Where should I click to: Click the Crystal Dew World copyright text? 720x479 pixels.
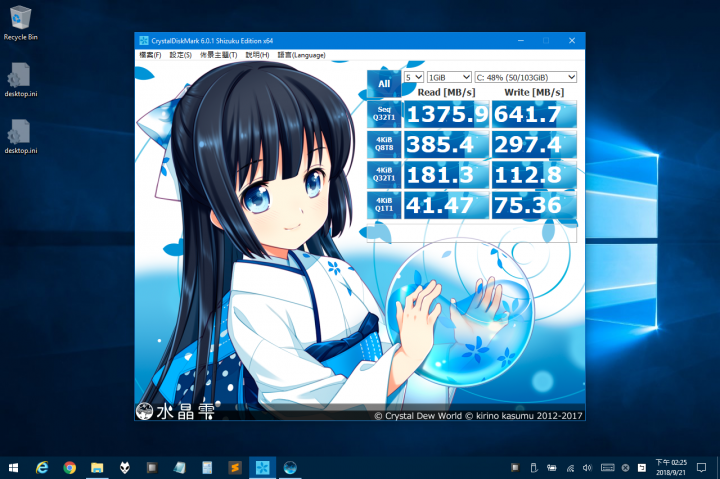point(478,416)
